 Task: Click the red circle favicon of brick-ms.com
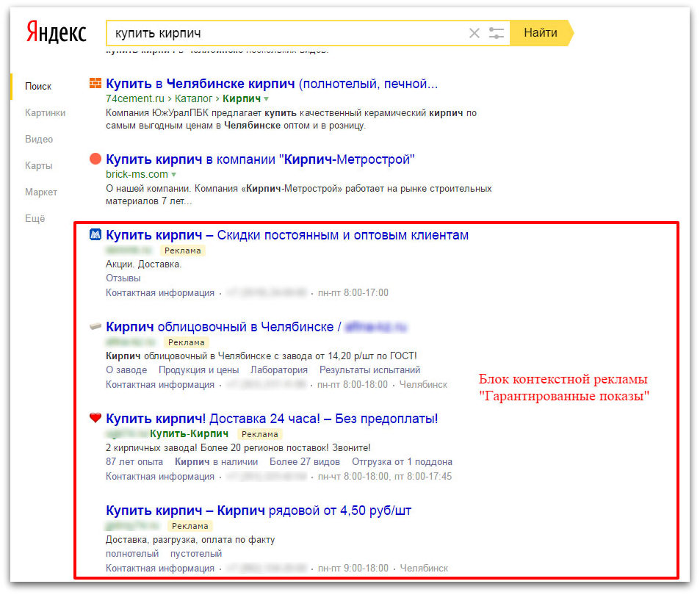coord(95,159)
